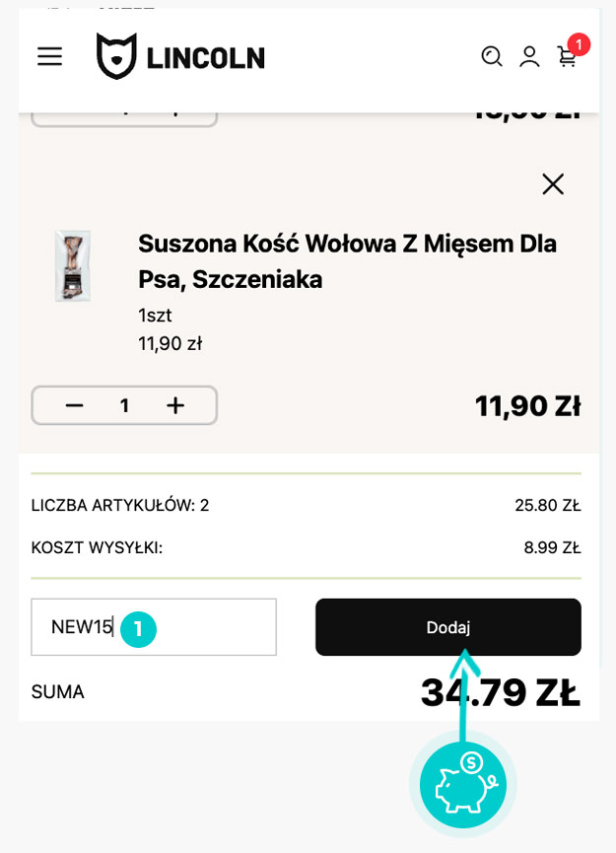Image resolution: width=616 pixels, height=853 pixels.
Task: Open the search magnifier icon
Action: (491, 56)
